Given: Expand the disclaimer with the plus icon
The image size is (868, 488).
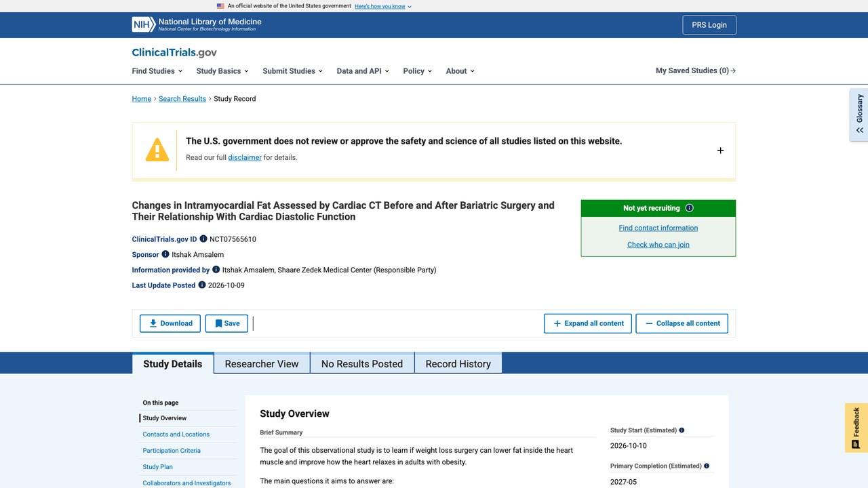Looking at the screenshot, I should 720,150.
